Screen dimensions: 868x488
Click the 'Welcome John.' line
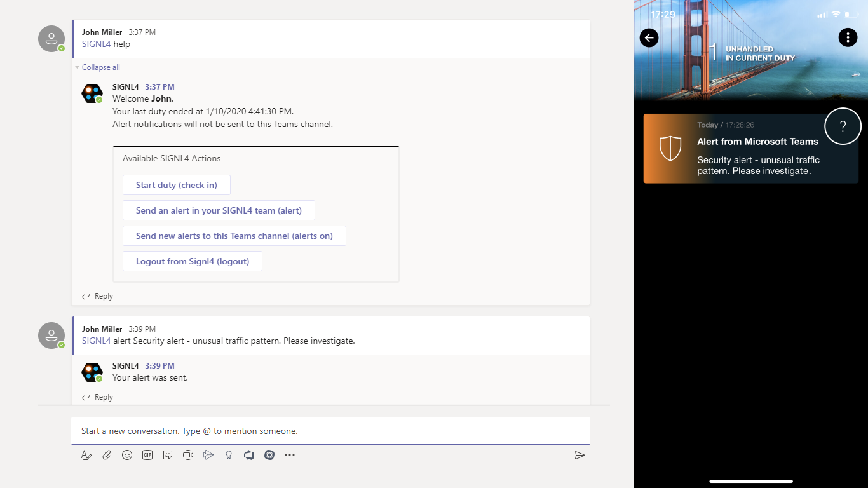(x=143, y=98)
